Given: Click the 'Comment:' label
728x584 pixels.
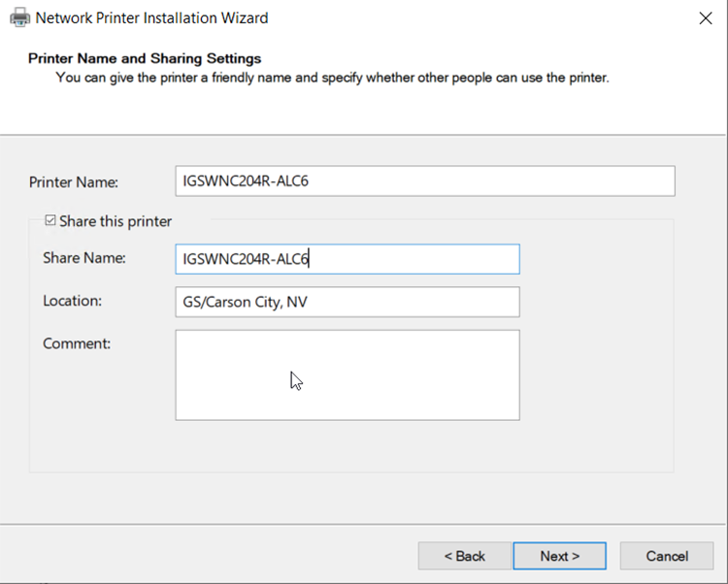Looking at the screenshot, I should coord(77,342).
